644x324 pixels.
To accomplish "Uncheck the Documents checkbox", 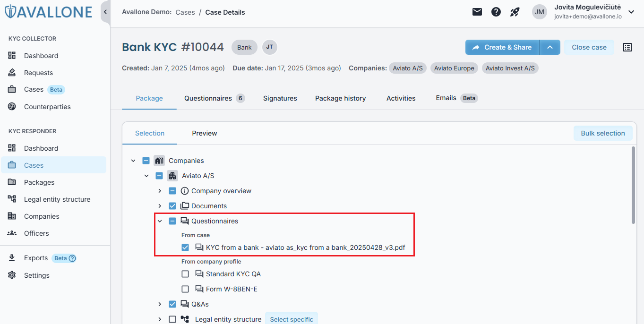I will point(172,206).
